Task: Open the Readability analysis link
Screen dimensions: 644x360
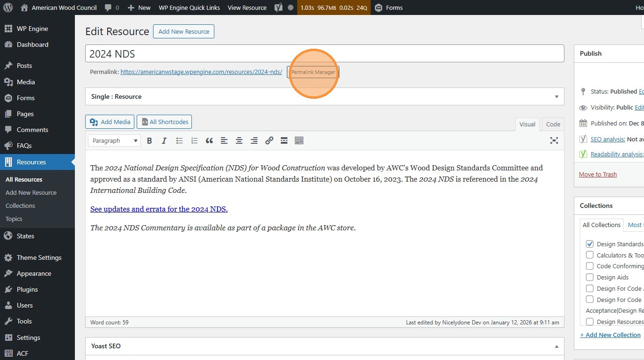Action: [x=617, y=154]
